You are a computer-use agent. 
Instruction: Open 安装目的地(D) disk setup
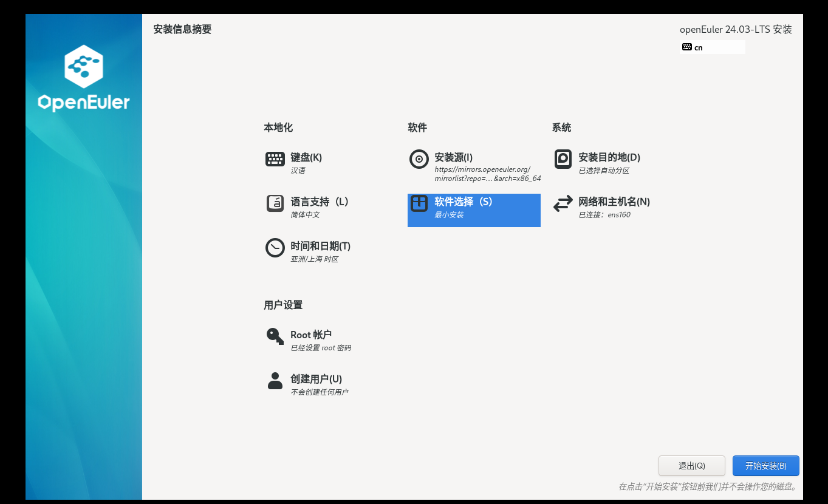pos(609,157)
